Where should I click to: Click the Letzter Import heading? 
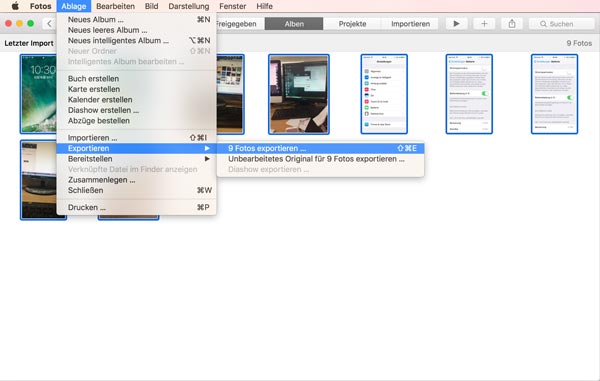point(29,43)
